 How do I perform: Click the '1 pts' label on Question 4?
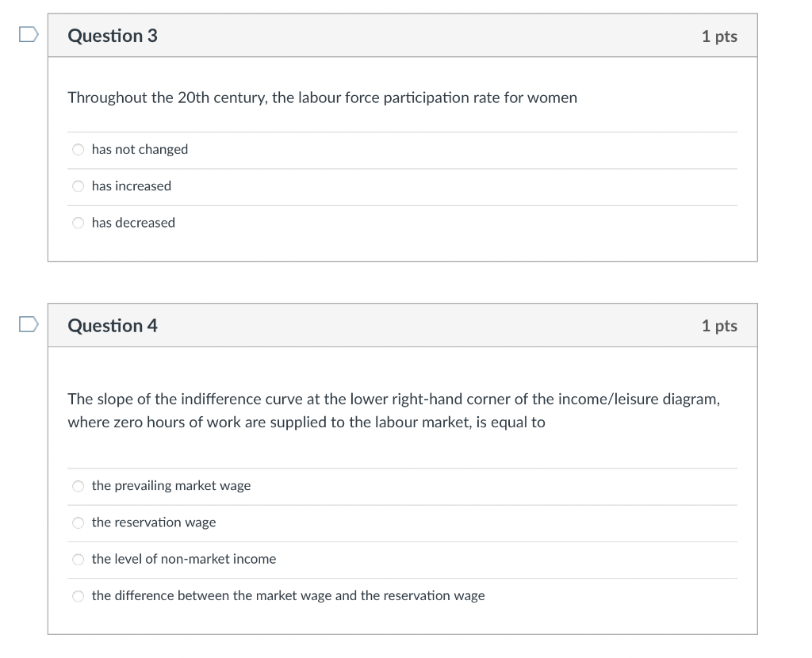(719, 325)
